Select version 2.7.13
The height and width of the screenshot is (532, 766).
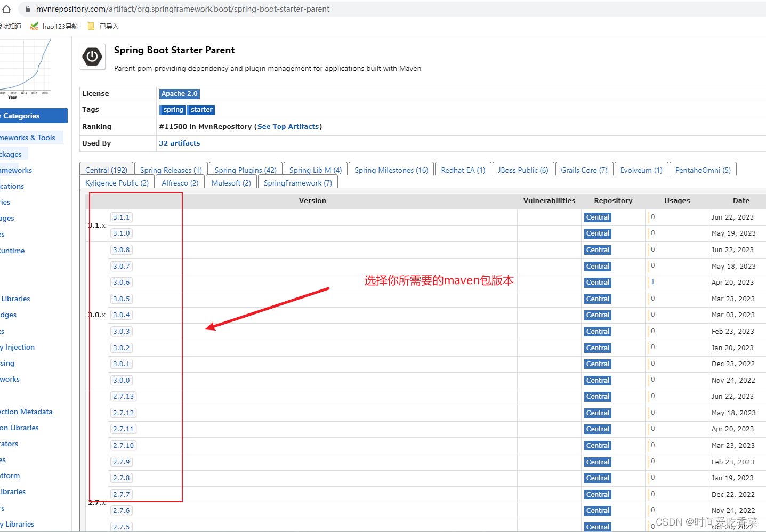pyautogui.click(x=124, y=397)
